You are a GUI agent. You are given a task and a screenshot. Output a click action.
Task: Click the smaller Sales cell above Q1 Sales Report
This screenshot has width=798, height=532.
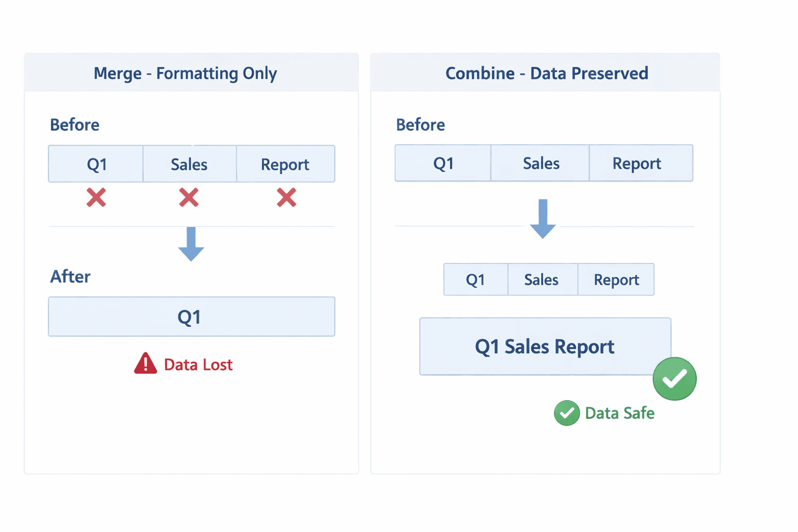pyautogui.click(x=541, y=280)
